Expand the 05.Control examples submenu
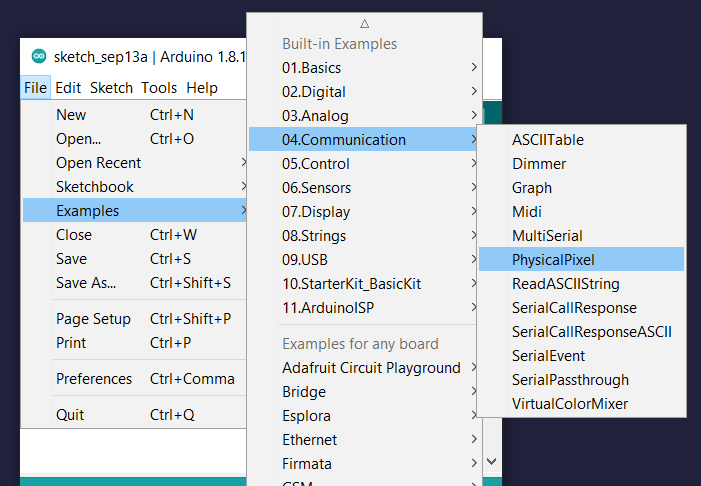Screen dimensions: 701x486 (363, 164)
